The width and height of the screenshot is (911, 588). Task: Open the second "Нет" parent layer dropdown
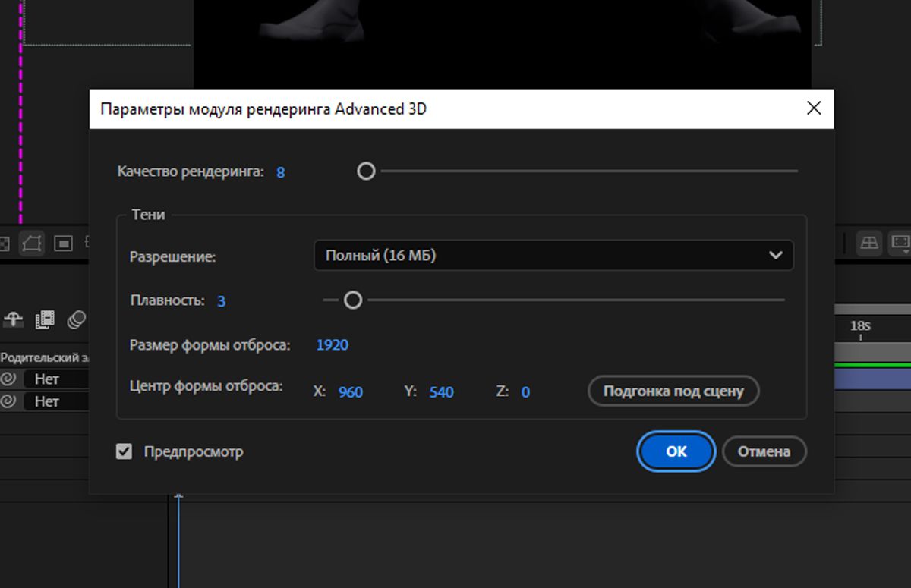click(x=47, y=402)
